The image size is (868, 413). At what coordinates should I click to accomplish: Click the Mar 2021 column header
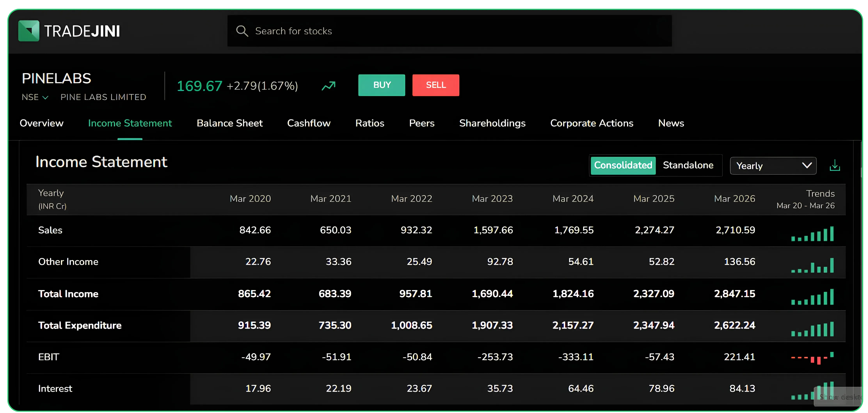(x=330, y=198)
